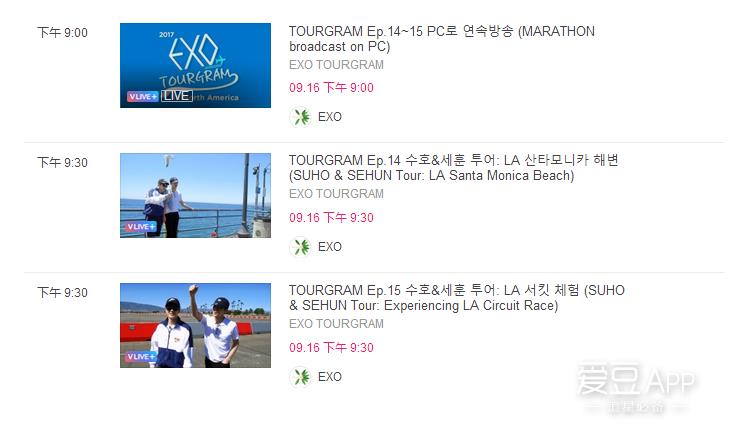This screenshot has height=438, width=732.
Task: Open the TOURGRAM Ep.14 Santa Monica Beach title
Action: click(x=454, y=168)
